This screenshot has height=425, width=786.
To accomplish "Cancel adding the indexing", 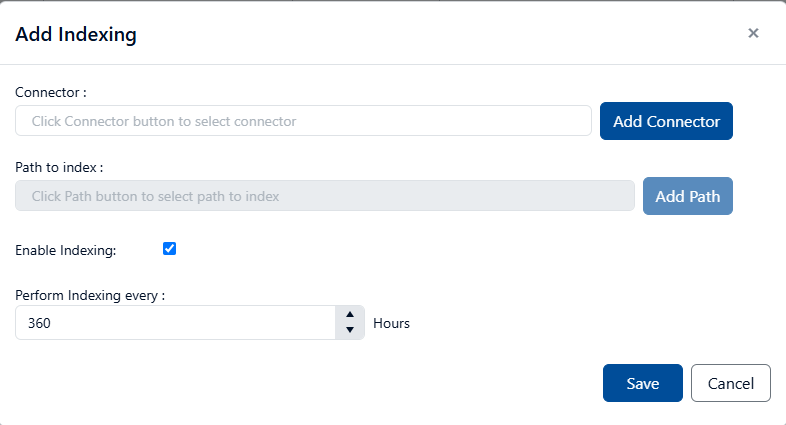I will [x=730, y=383].
